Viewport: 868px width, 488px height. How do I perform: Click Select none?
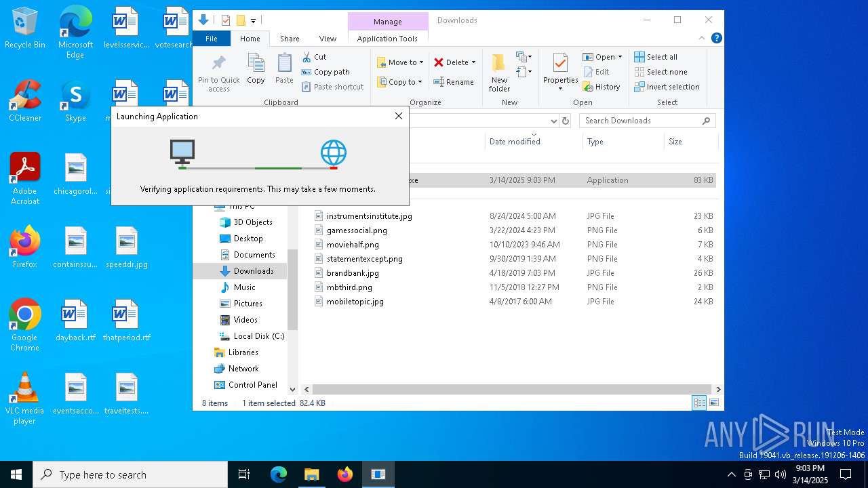(660, 72)
